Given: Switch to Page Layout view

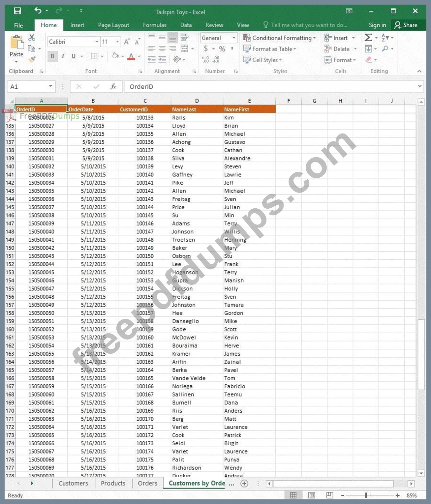Looking at the screenshot, I should point(311,495).
